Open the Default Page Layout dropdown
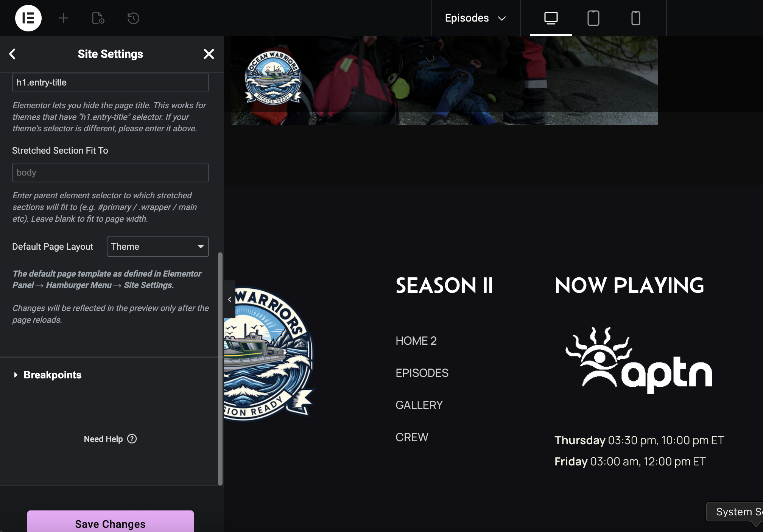 [157, 247]
